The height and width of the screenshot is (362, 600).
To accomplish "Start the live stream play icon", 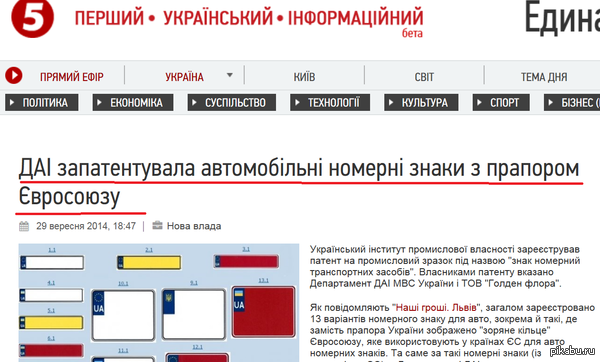I will click(14, 75).
